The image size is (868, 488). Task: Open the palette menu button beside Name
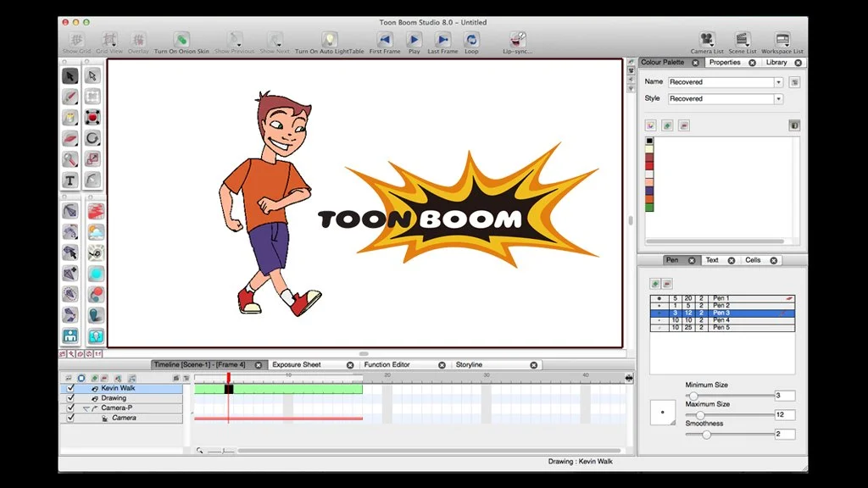pyautogui.click(x=794, y=82)
